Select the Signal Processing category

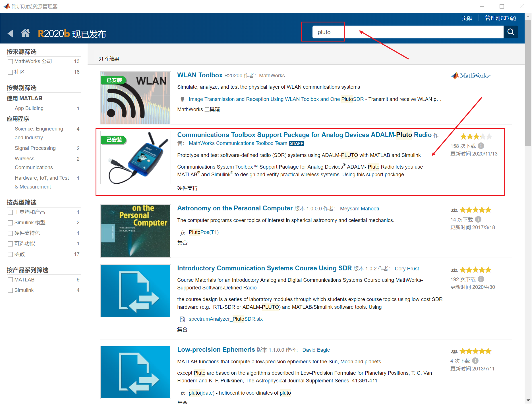pos(35,148)
